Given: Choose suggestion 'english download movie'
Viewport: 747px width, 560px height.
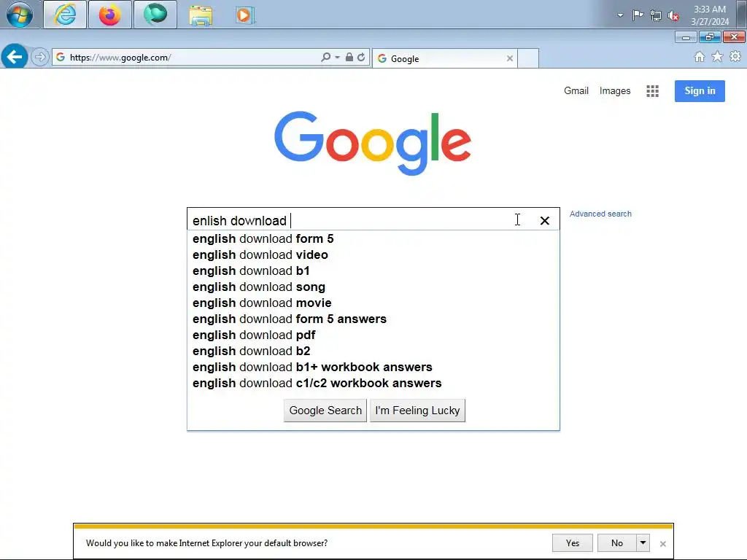Looking at the screenshot, I should (373, 303).
